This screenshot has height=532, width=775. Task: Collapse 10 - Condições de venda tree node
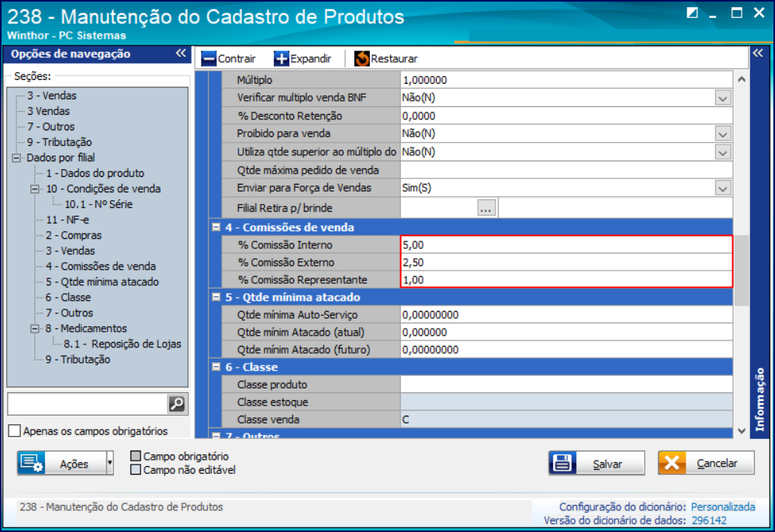click(35, 189)
